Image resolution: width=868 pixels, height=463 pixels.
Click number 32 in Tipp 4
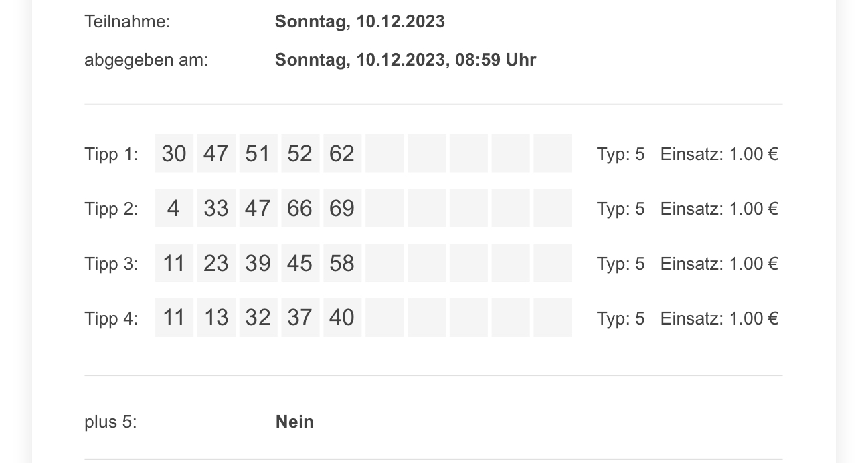click(258, 317)
